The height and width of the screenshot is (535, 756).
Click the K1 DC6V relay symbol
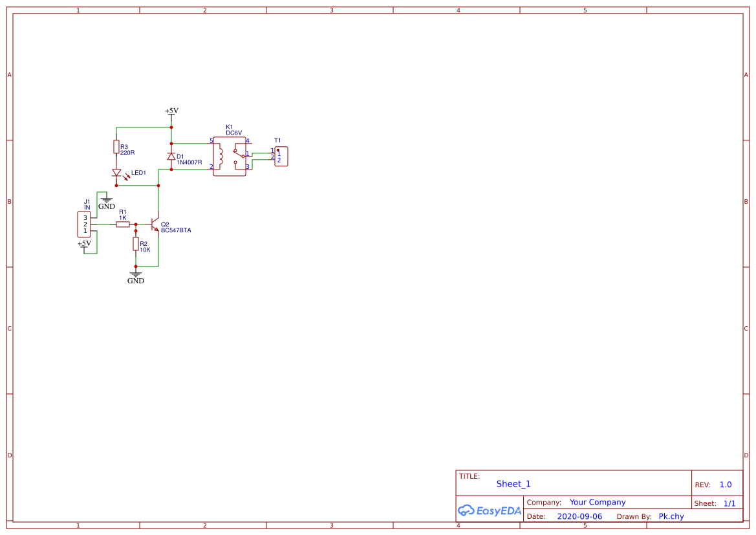pos(230,156)
